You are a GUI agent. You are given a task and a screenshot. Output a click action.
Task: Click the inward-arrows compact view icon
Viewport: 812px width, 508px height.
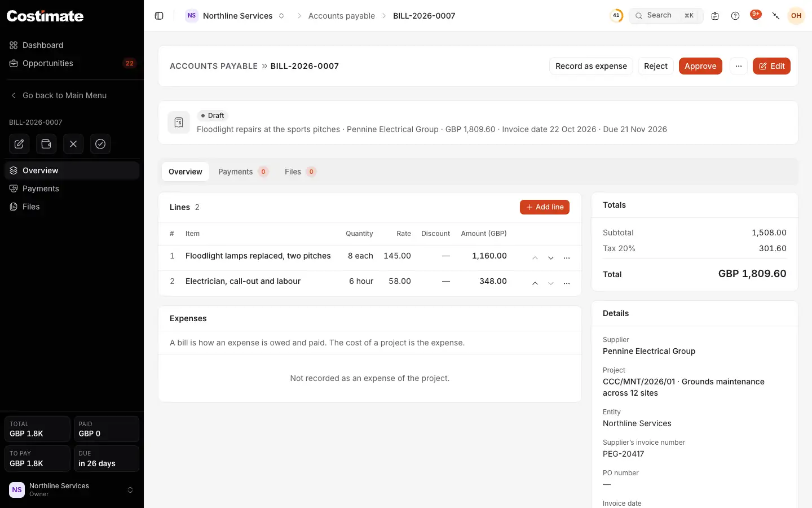(776, 16)
